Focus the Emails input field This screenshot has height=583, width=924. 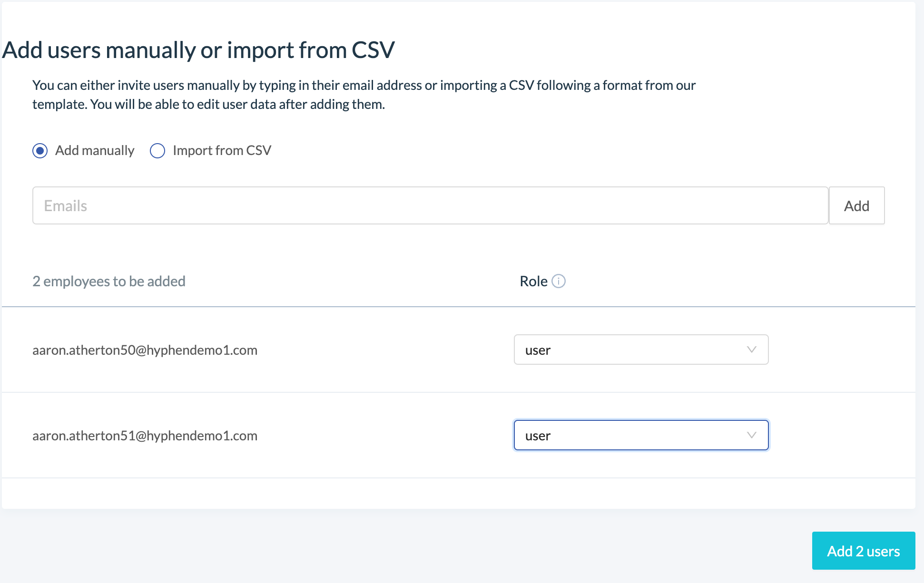(430, 205)
